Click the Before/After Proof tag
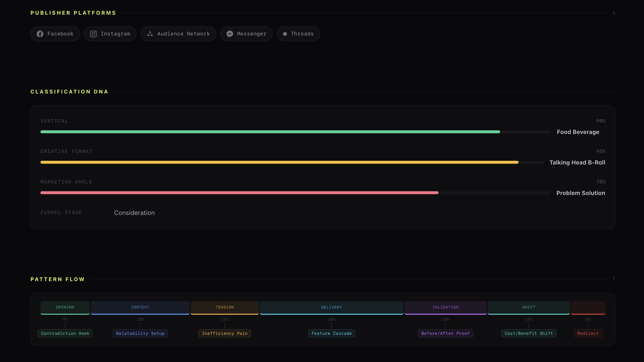This screenshot has width=644, height=362. pos(445,333)
